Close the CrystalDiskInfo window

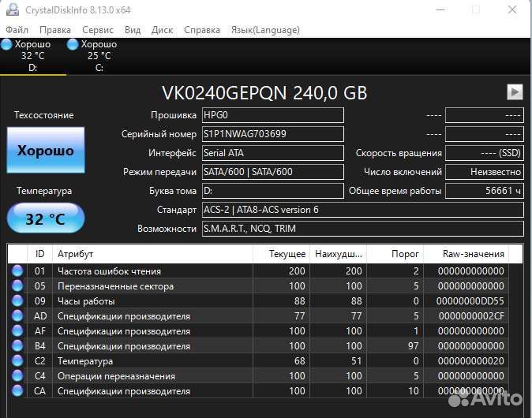coord(512,9)
